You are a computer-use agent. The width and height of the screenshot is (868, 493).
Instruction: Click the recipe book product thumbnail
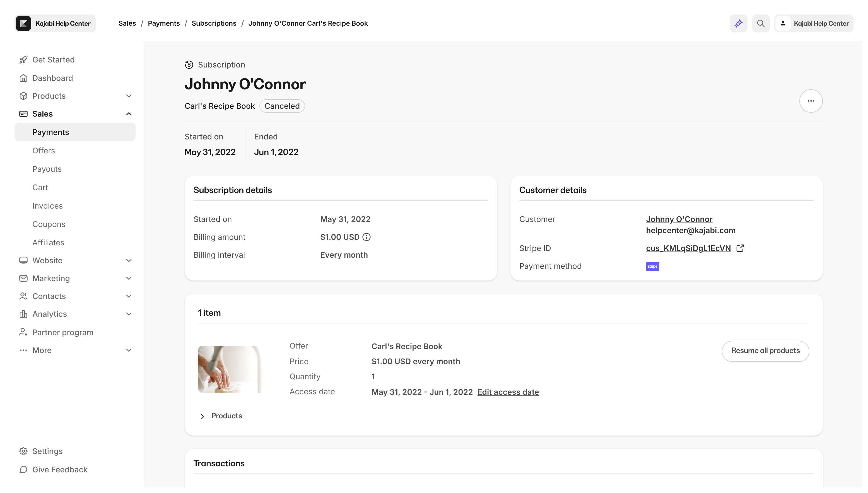[237, 369]
